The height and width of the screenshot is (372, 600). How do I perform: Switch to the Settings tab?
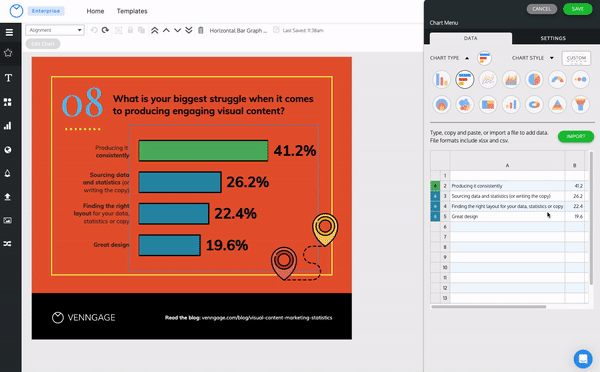tap(553, 38)
